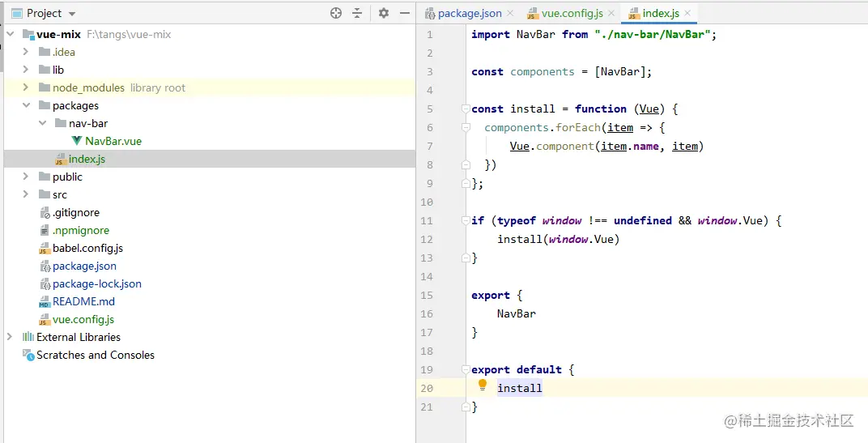Image resolution: width=868 pixels, height=443 pixels.
Task: Expand External Libraries node
Action: (10, 337)
